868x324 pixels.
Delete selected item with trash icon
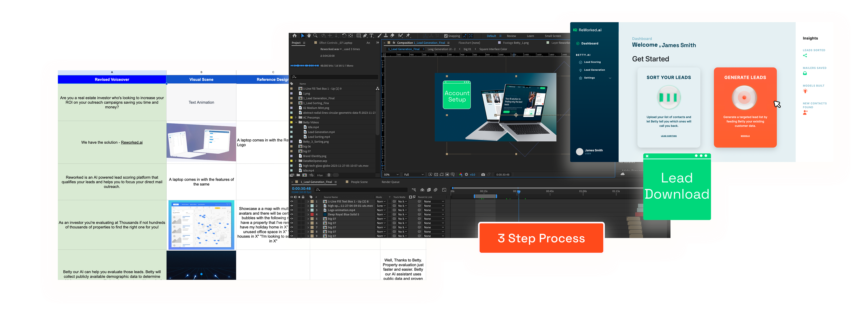point(329,175)
